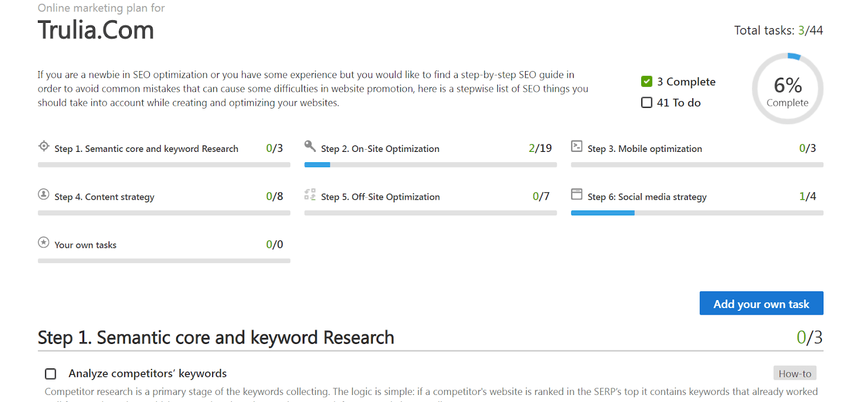Click the 0/8 count for Content strategy
The width and height of the screenshot is (868, 402).
[x=275, y=196]
